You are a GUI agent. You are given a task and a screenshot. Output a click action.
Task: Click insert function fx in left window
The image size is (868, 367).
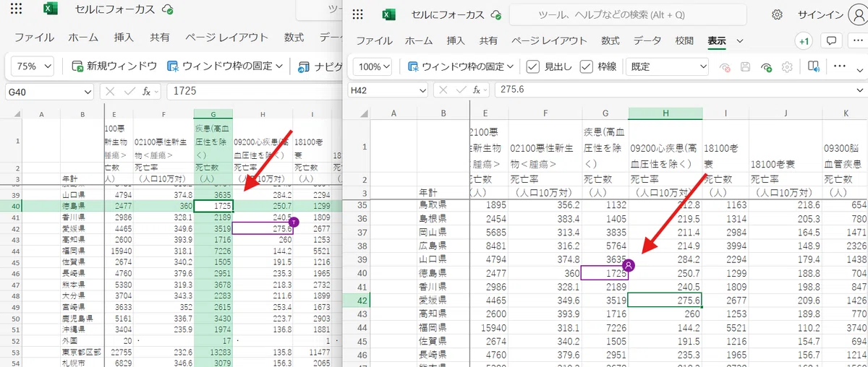pos(146,92)
